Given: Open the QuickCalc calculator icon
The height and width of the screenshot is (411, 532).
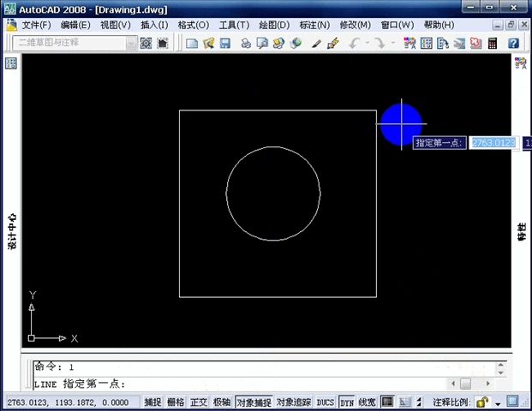Looking at the screenshot, I should click(493, 44).
